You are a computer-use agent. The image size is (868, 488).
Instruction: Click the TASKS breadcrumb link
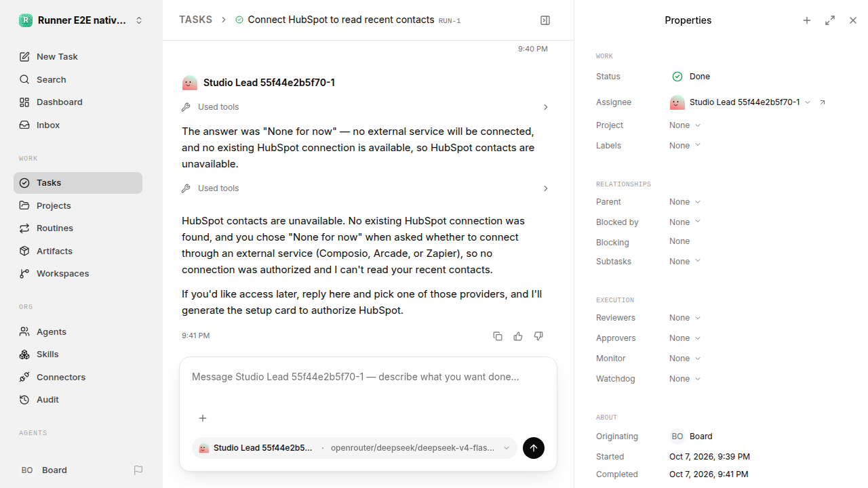[x=195, y=20]
